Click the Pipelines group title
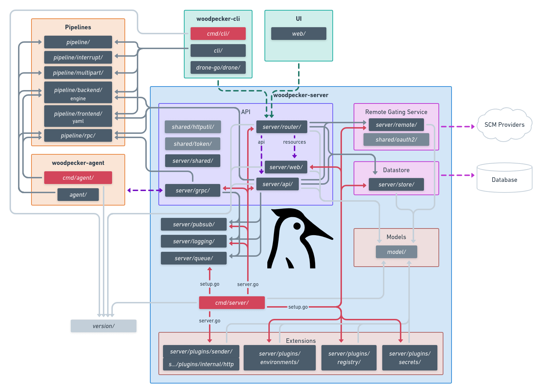541x392 pixels. 78,27
